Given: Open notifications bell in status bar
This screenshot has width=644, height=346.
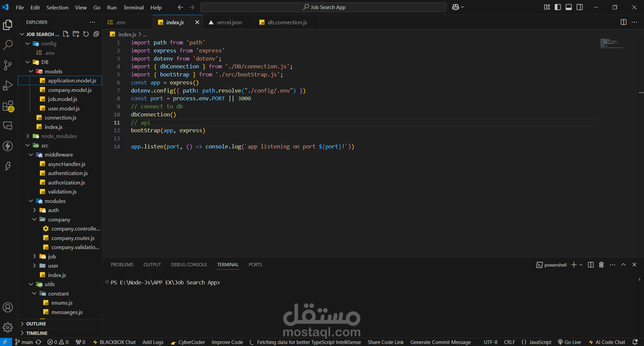Looking at the screenshot, I should [x=635, y=342].
